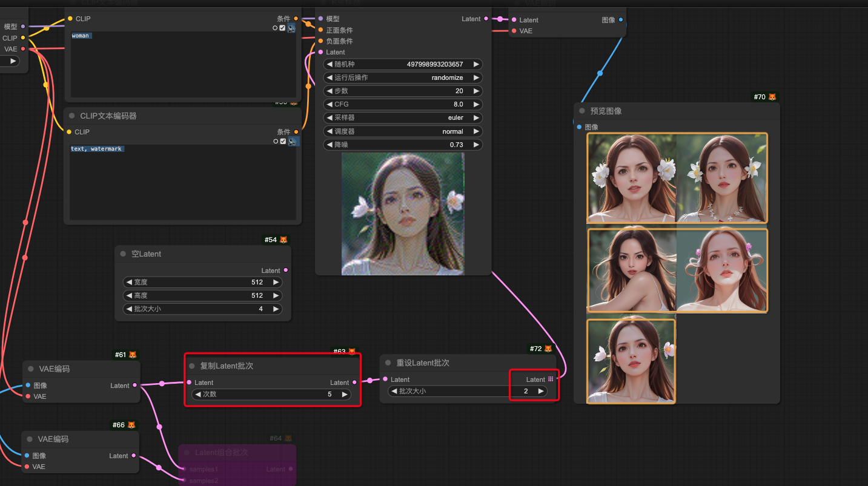868x486 pixels.
Task: Click the bypassed Latent组合批次 node title
Action: [222, 453]
